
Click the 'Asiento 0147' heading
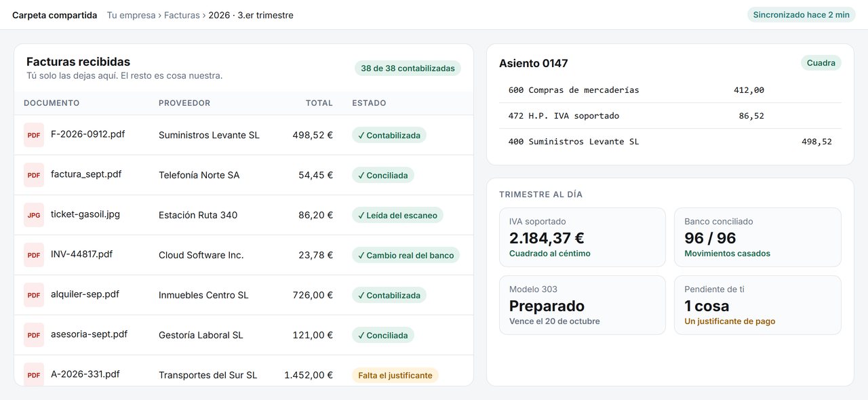click(x=534, y=63)
